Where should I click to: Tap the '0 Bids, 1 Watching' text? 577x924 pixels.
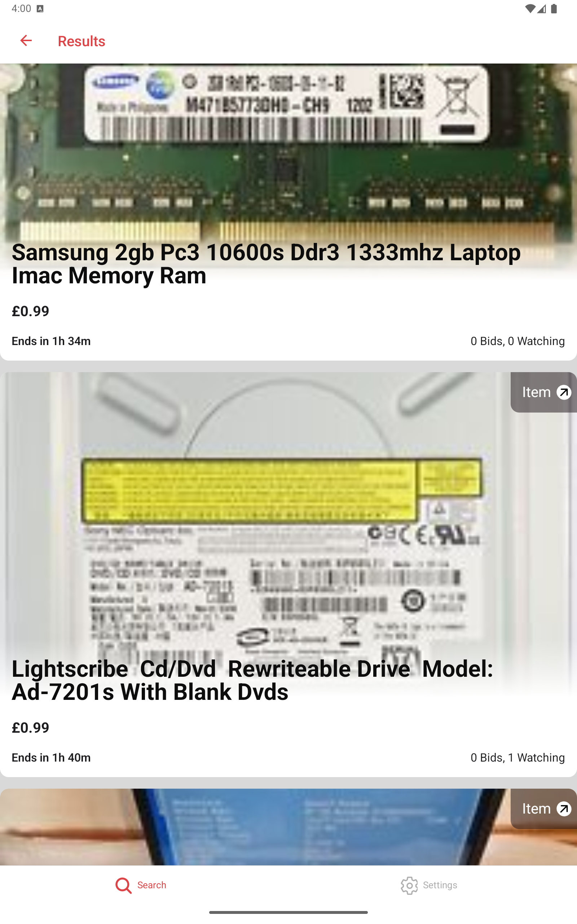pos(517,757)
